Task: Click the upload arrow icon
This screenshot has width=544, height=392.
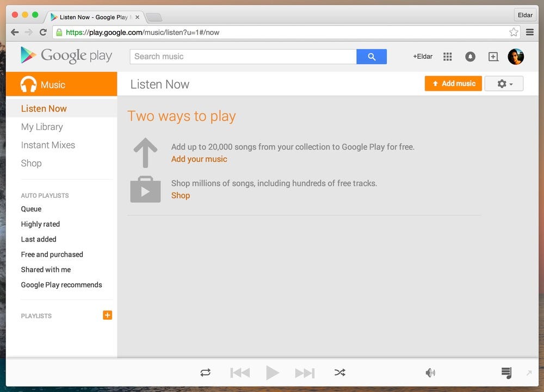Action: [145, 153]
